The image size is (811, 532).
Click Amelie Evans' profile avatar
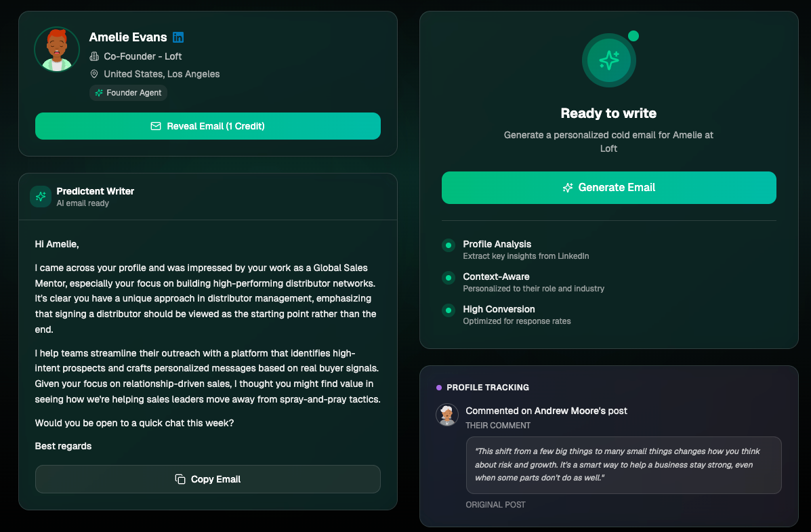coord(57,49)
